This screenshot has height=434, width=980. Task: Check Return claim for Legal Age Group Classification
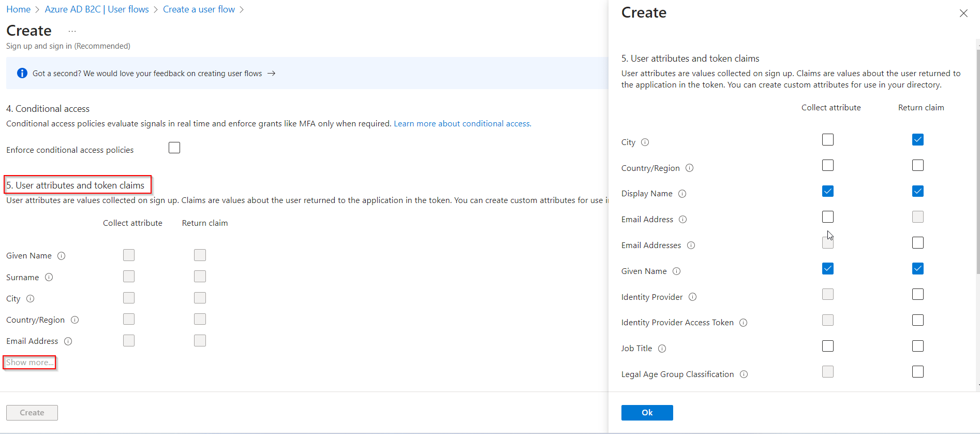[918, 372]
